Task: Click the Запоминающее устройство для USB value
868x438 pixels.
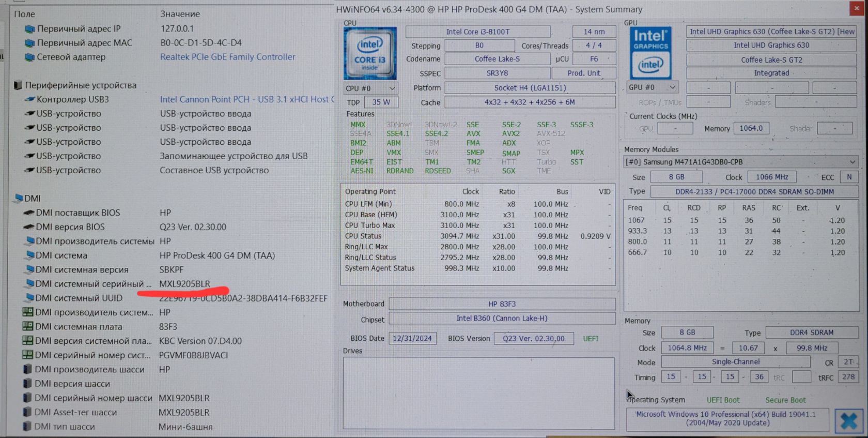Action: pyautogui.click(x=234, y=156)
